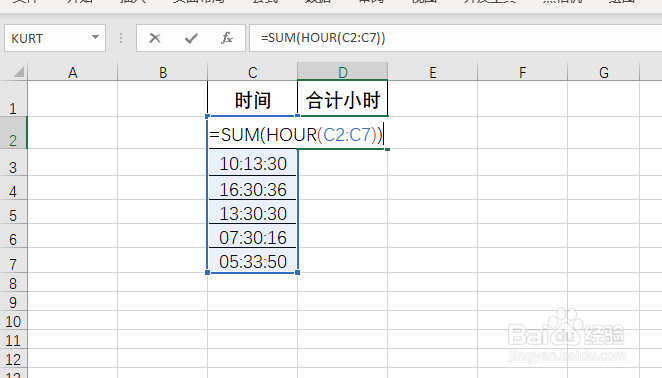Open the Insert Function fx dialog
The height and width of the screenshot is (378, 662).
point(227,38)
